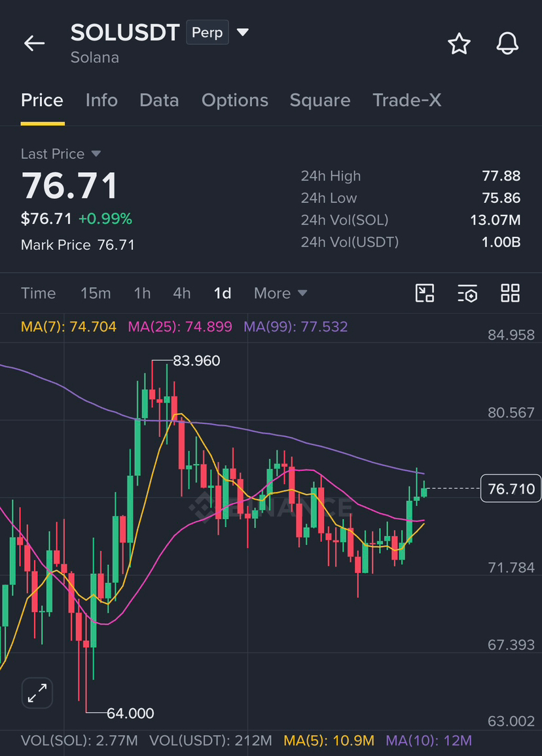Tap the +0.99% price change value

(105, 219)
